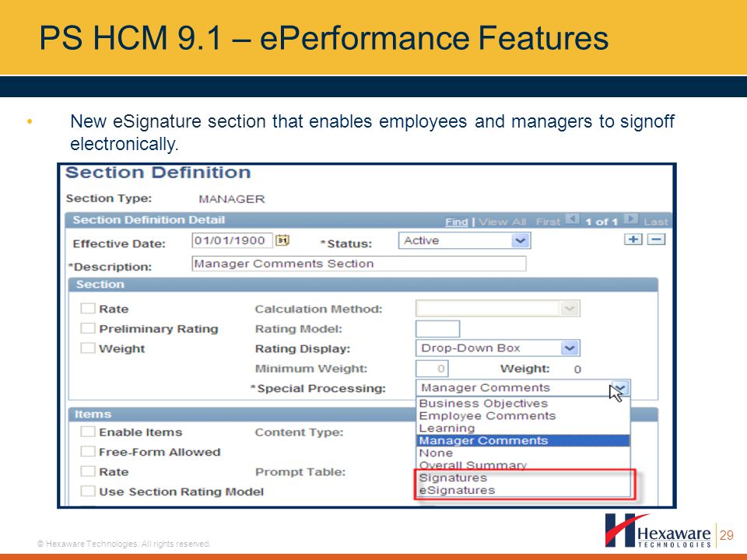Click the View All link
The width and height of the screenshot is (747, 560).
pos(503,222)
